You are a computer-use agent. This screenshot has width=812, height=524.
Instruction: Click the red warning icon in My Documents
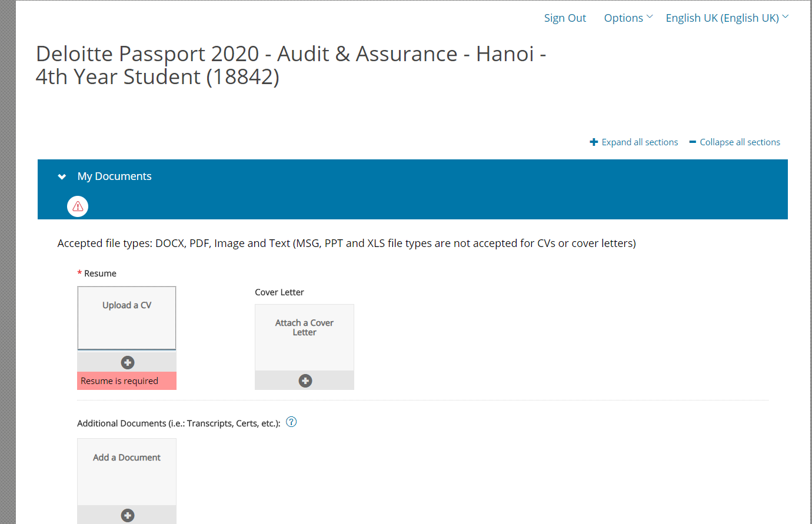coord(78,206)
